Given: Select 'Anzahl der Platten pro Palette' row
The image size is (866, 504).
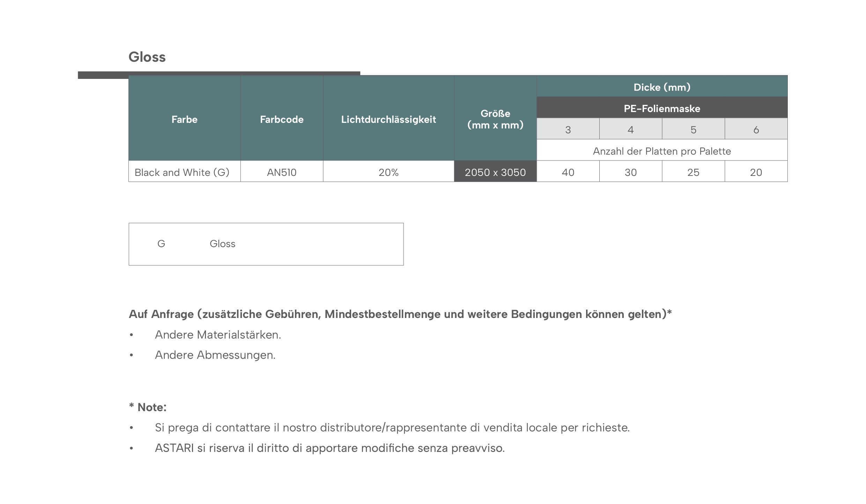Looking at the screenshot, I should tap(662, 150).
